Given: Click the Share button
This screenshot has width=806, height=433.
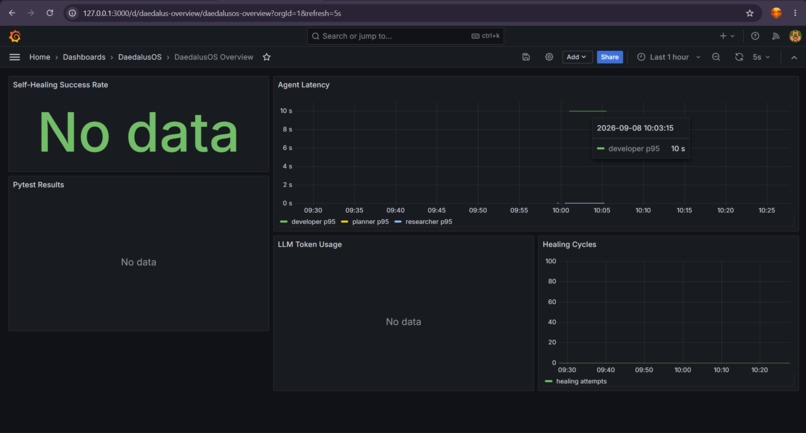Looking at the screenshot, I should 610,57.
